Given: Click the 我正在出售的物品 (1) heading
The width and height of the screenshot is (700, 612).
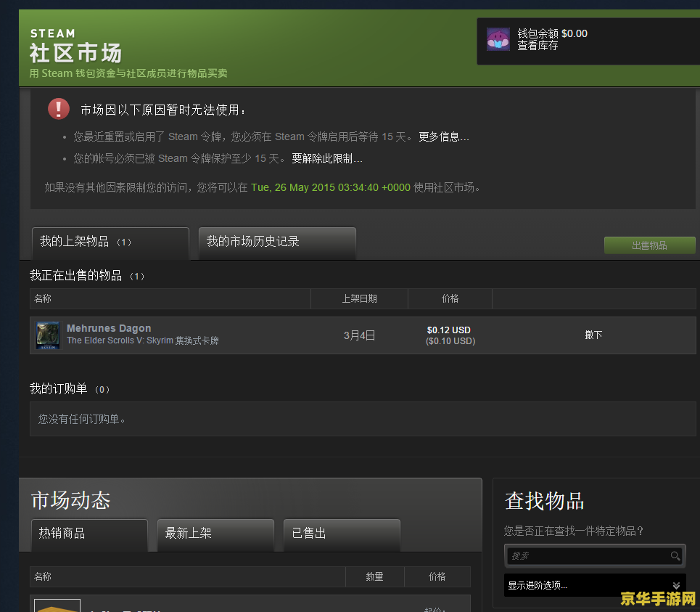Looking at the screenshot, I should pyautogui.click(x=87, y=276).
